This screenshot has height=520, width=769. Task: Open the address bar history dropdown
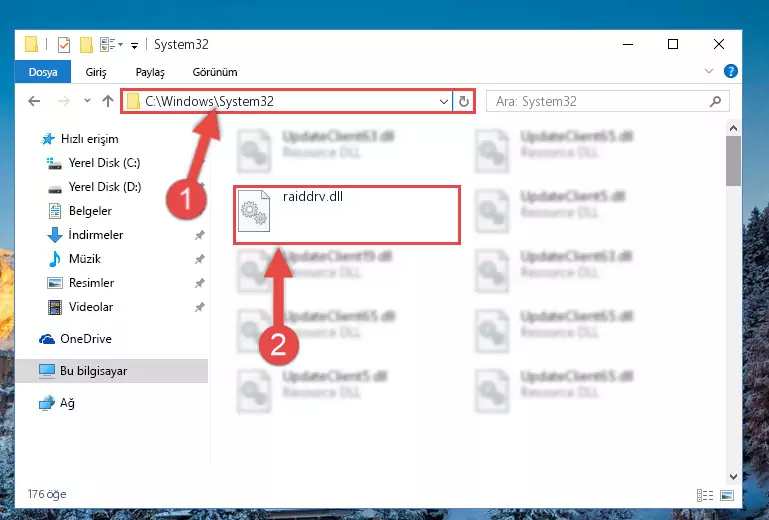(x=443, y=102)
